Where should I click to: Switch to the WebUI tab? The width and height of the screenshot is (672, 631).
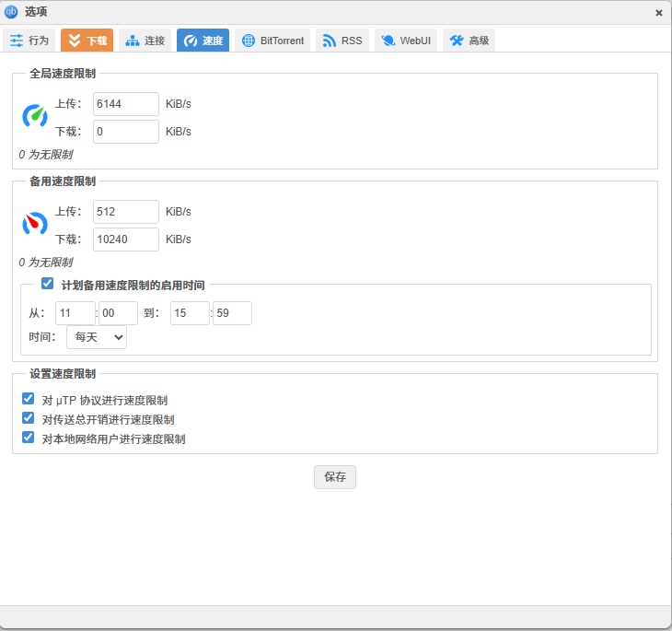coord(406,41)
